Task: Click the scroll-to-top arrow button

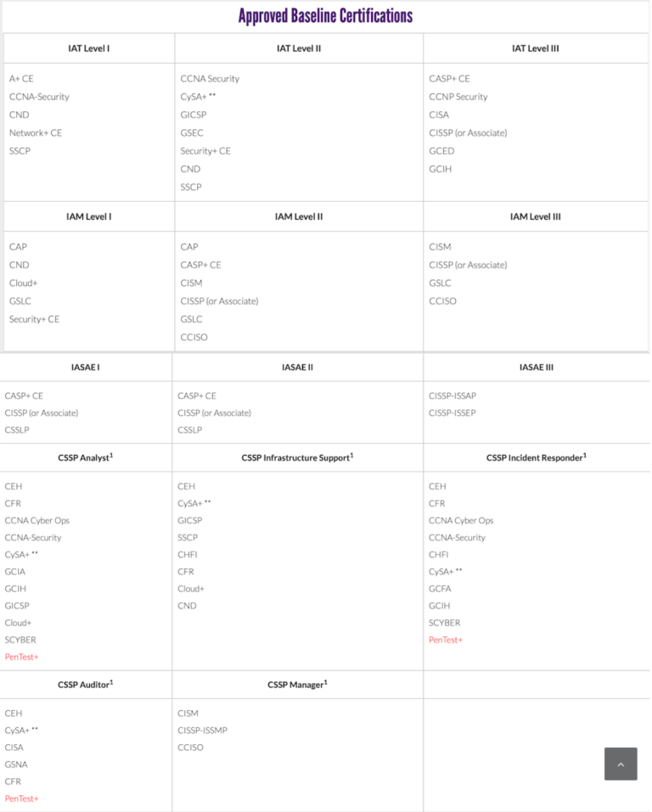Action: [x=621, y=764]
